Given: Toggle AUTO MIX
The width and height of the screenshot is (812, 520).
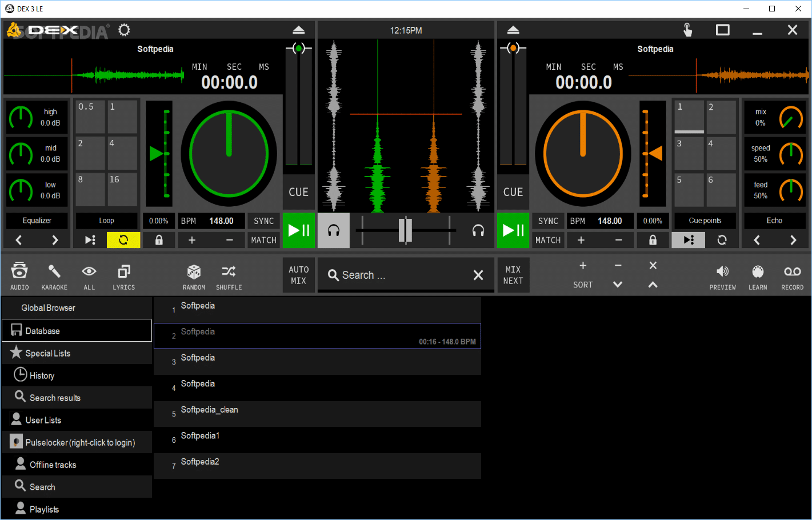Looking at the screenshot, I should pyautogui.click(x=299, y=275).
